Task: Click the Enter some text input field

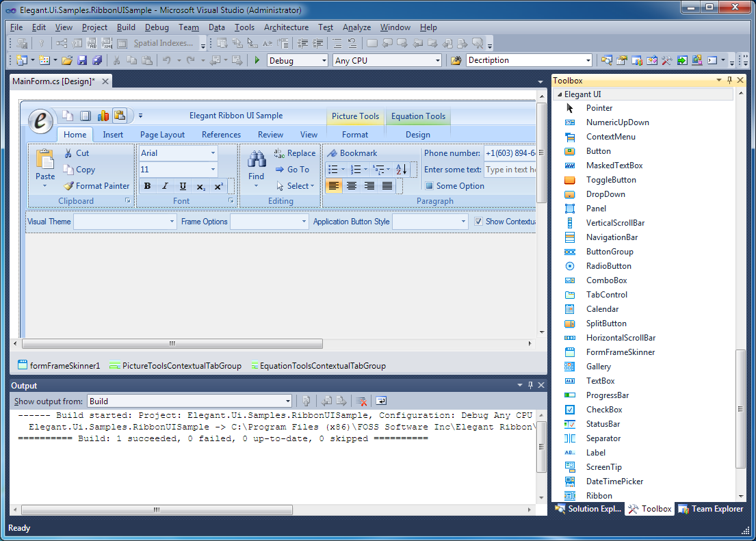Action: 510,169
